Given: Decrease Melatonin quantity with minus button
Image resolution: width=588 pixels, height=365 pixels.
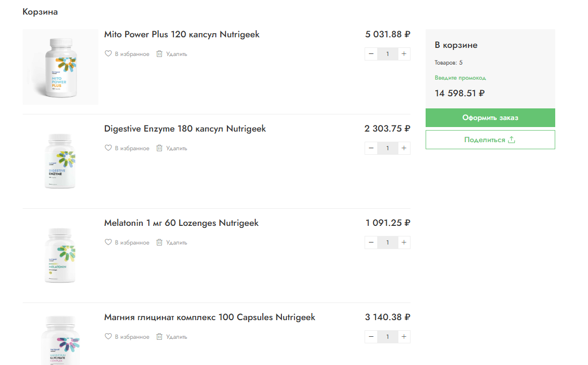Looking at the screenshot, I should 371,242.
